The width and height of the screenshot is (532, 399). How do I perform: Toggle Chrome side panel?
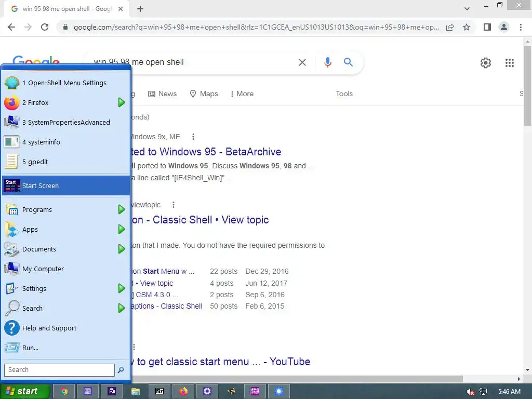coord(487,27)
